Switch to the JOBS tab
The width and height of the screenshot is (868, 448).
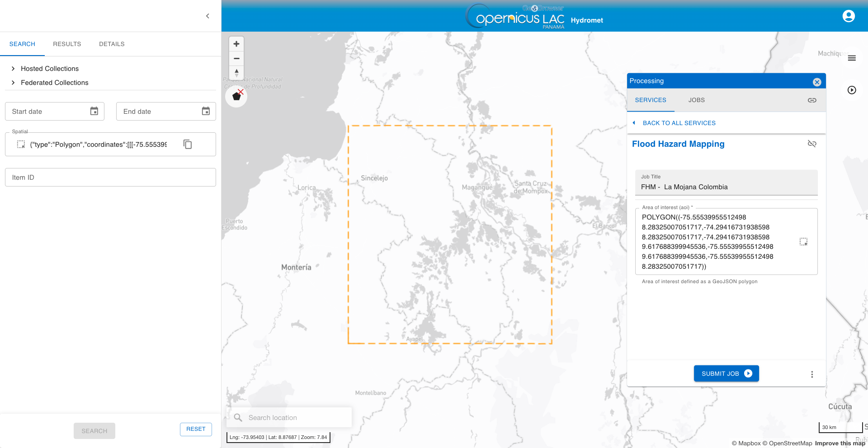697,100
